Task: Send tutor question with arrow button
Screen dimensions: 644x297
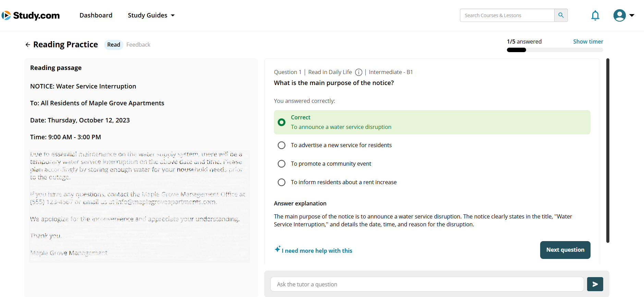Action: pos(595,284)
